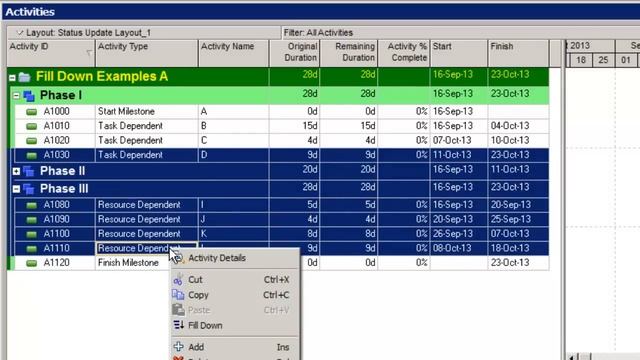Select Activity Name cell C
Viewport: 640px width, 360px height.
[233, 141]
